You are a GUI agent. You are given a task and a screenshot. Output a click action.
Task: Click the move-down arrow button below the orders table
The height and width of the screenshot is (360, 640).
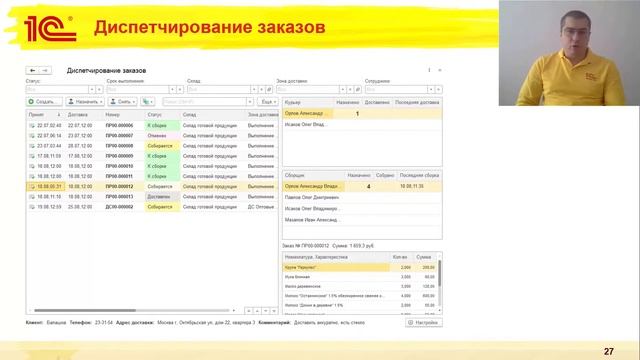pos(266,311)
